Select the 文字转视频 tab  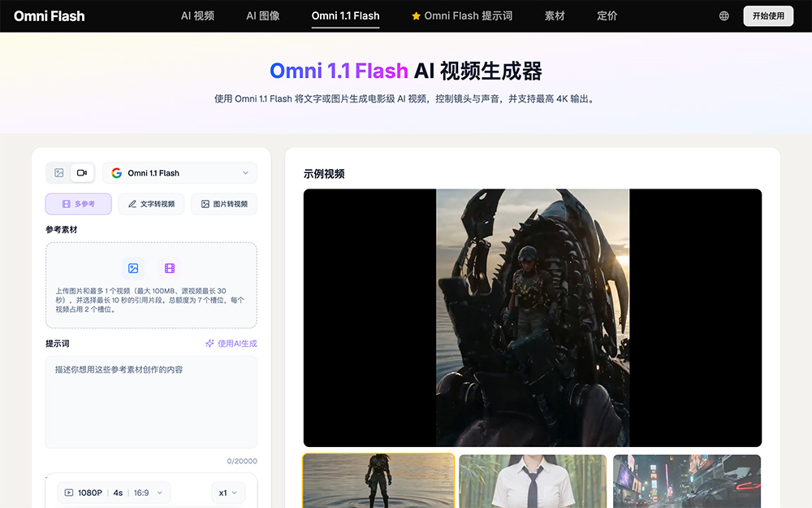point(151,204)
